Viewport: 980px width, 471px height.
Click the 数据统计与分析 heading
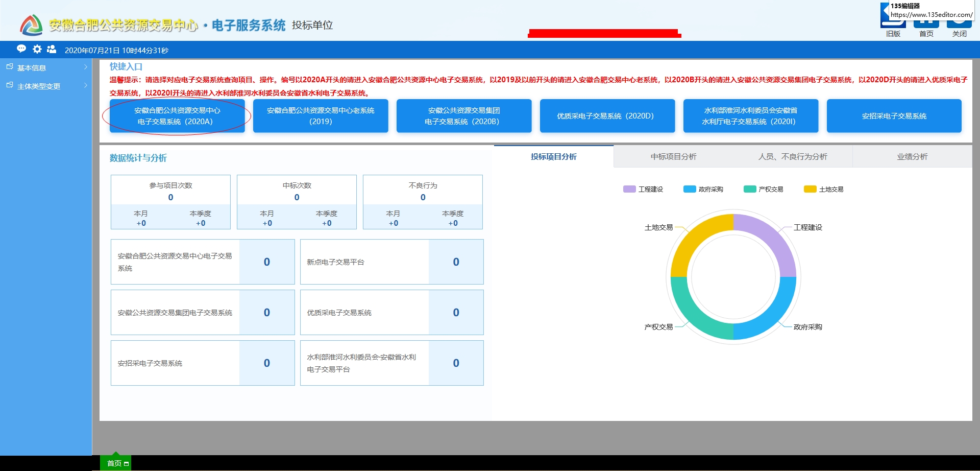(x=138, y=158)
